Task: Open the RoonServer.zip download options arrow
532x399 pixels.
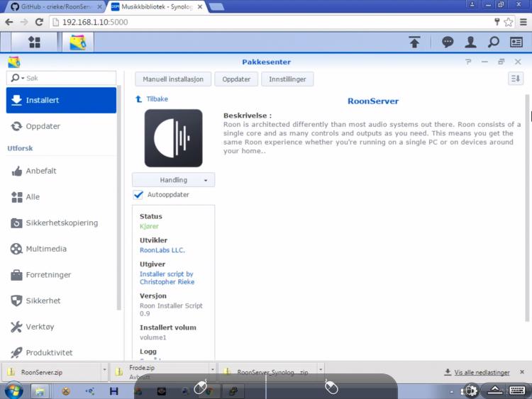Action: pos(104,369)
